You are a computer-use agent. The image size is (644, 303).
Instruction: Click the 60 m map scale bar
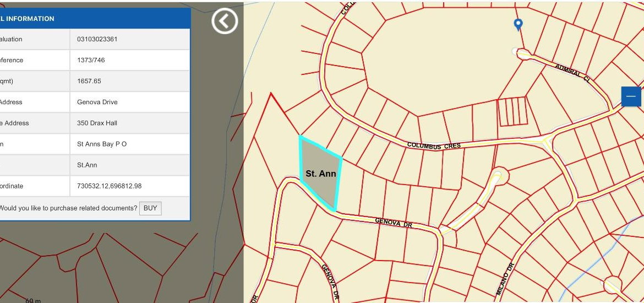coord(33,300)
